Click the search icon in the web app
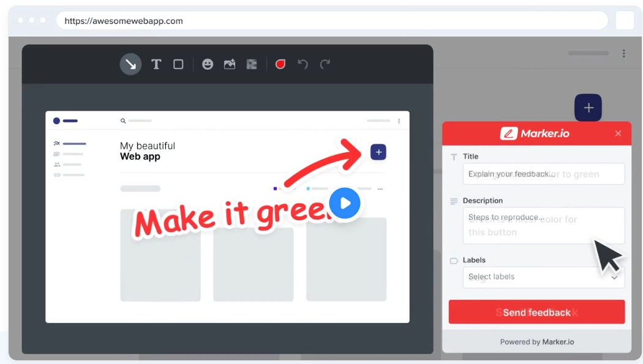 point(122,121)
